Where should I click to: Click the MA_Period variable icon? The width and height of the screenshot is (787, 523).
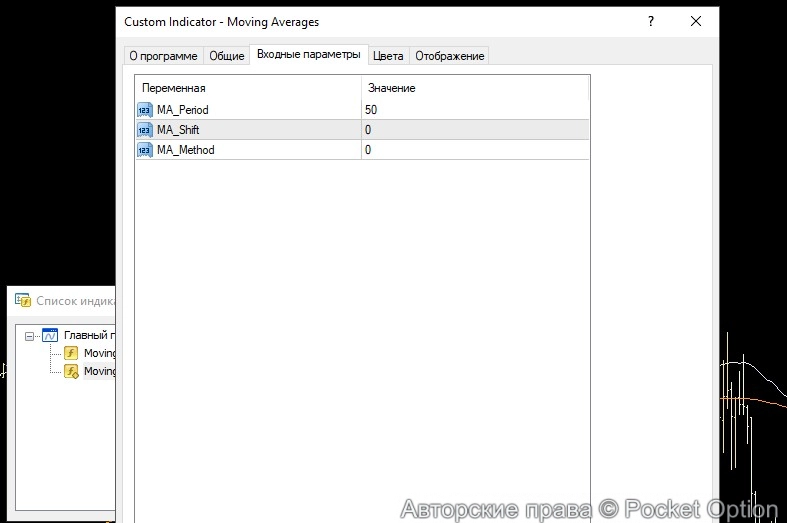(144, 110)
